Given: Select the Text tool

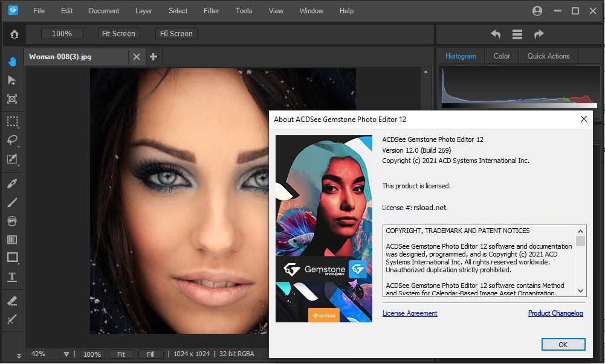Looking at the screenshot, I should click(x=12, y=278).
